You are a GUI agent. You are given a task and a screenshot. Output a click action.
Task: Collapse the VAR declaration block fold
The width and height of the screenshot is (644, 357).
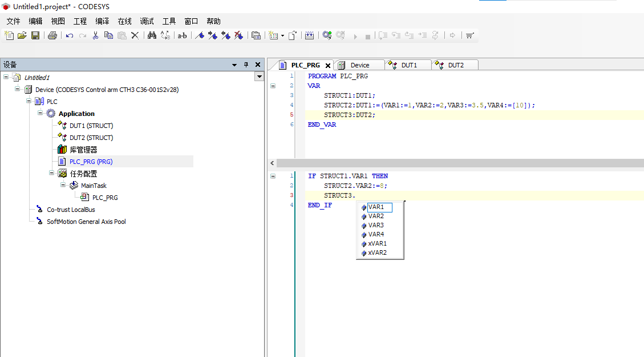(273, 86)
